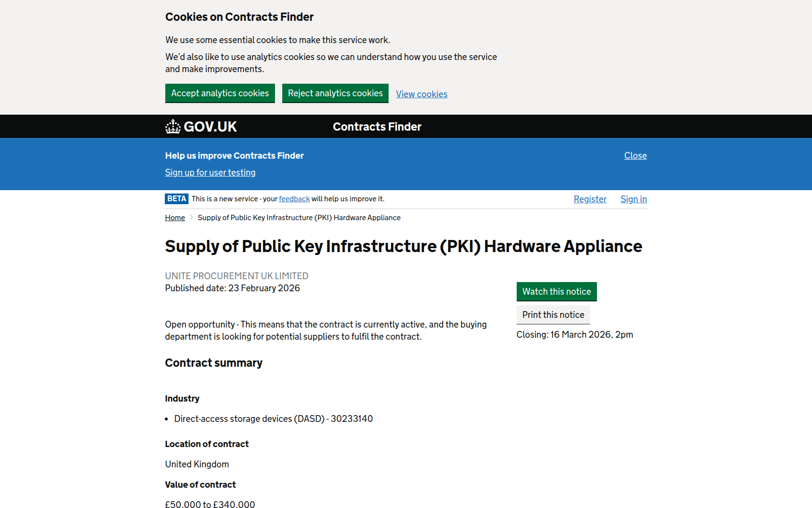This screenshot has height=508, width=812.
Task: Click the blue BETA tag
Action: (176, 199)
